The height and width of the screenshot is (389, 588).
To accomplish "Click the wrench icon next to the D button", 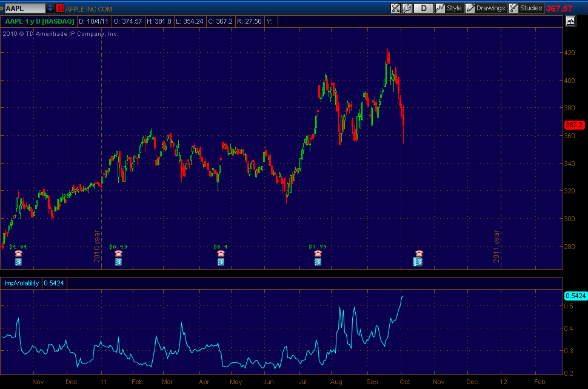I will tap(407, 8).
